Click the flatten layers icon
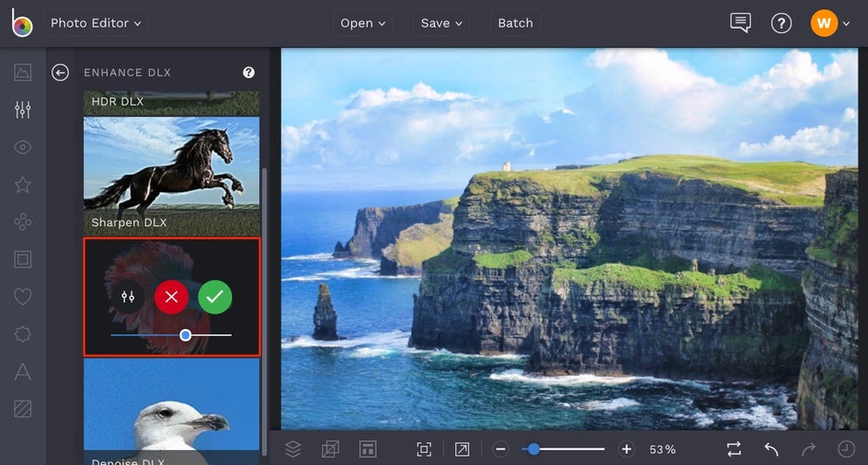This screenshot has width=868, height=465. coord(330,449)
